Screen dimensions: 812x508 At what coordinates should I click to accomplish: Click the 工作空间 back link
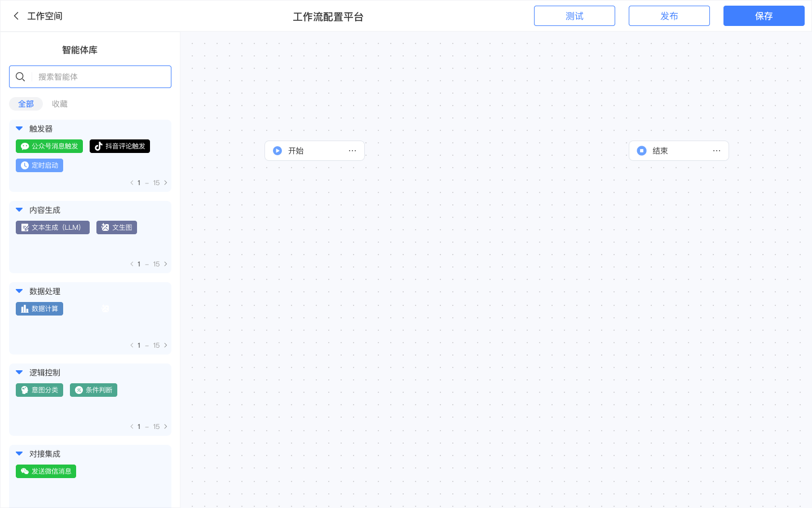coord(45,16)
